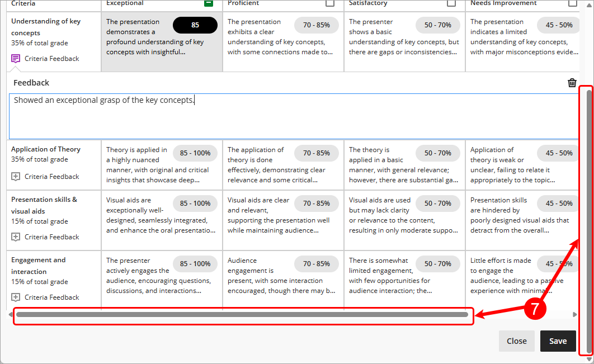Click the horizontal scrollbar thumb
Image resolution: width=594 pixels, height=364 pixels.
point(242,315)
